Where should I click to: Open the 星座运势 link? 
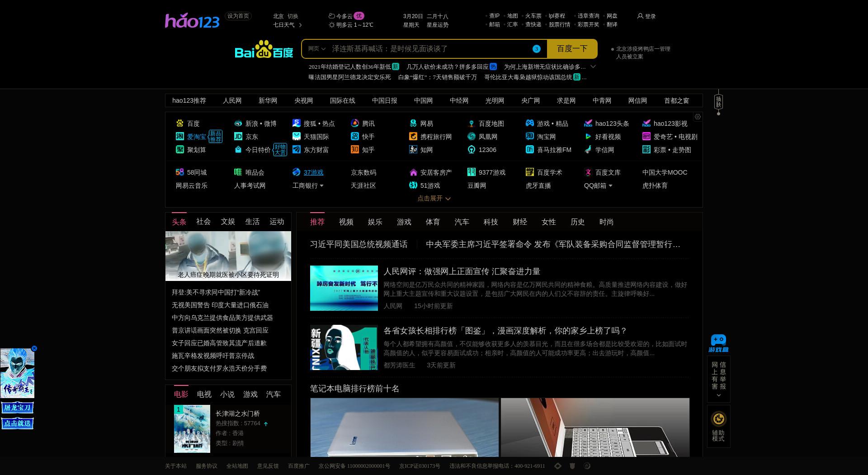437,25
